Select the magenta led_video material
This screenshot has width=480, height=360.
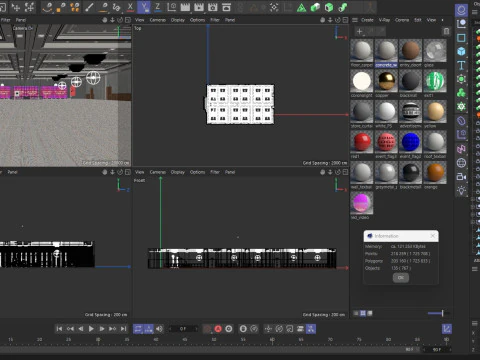(362, 203)
